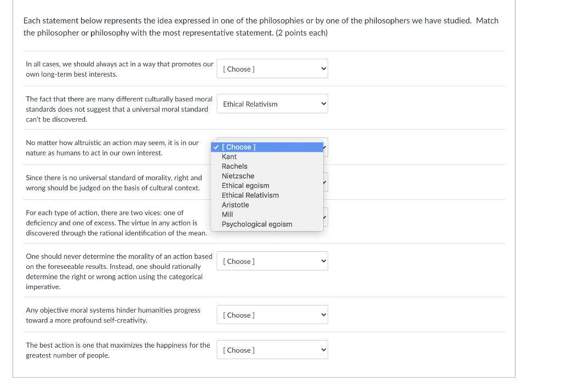The width and height of the screenshot is (561, 392).
Task: Open dropdown for self-creativity statement
Action: pyautogui.click(x=272, y=315)
